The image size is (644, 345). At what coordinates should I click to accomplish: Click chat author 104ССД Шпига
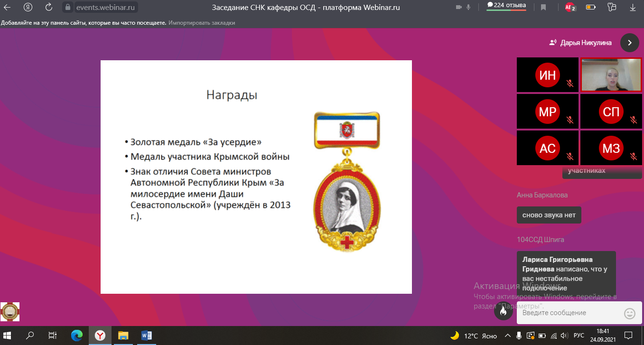(x=541, y=240)
